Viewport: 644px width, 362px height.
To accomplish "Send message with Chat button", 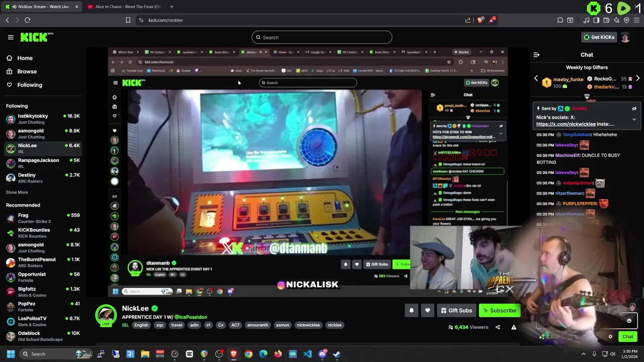I will point(628,337).
